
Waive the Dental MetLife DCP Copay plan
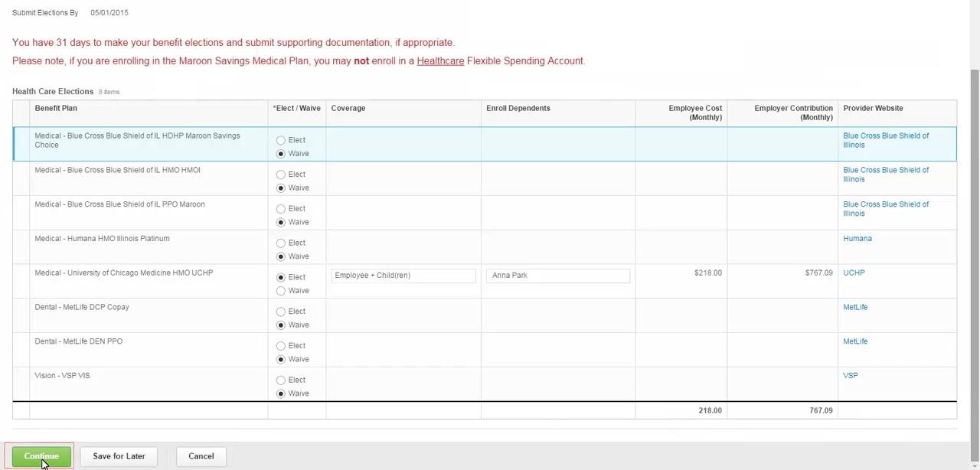click(281, 325)
